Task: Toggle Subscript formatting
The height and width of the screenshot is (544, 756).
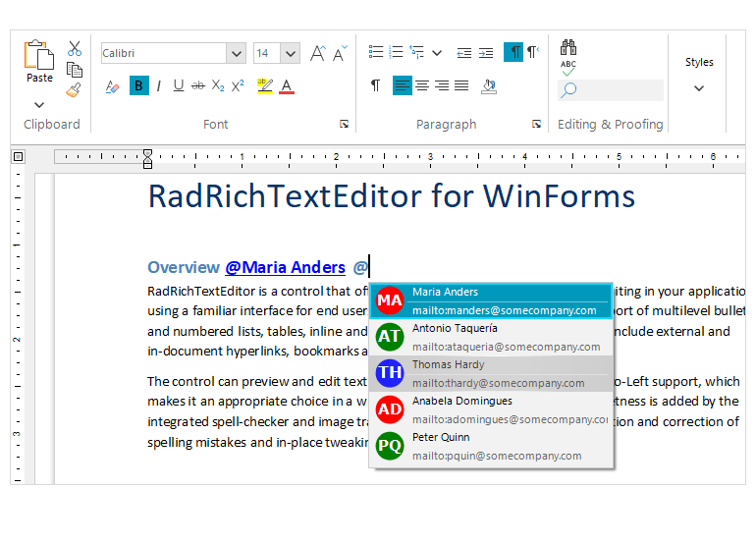Action: [218, 85]
